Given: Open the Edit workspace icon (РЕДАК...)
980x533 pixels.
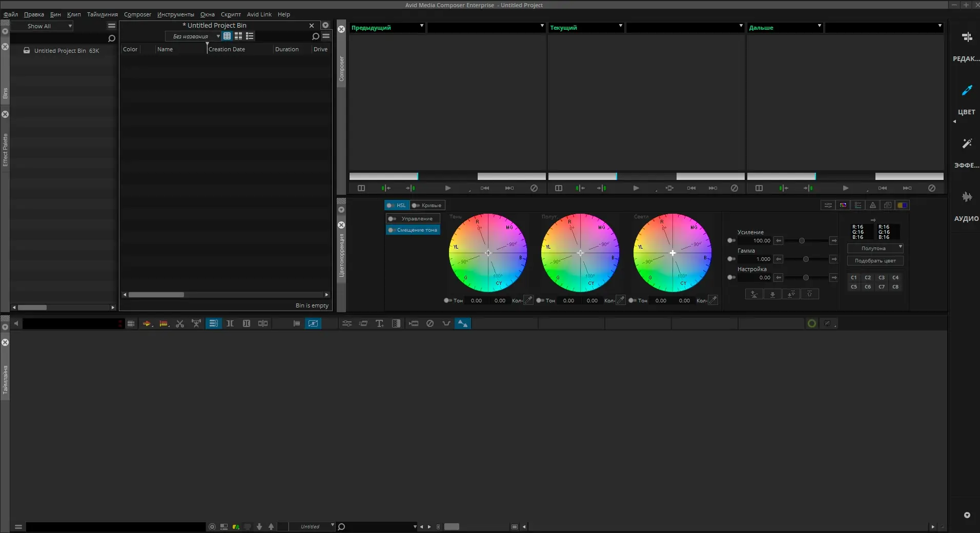Looking at the screenshot, I should pyautogui.click(x=967, y=37).
